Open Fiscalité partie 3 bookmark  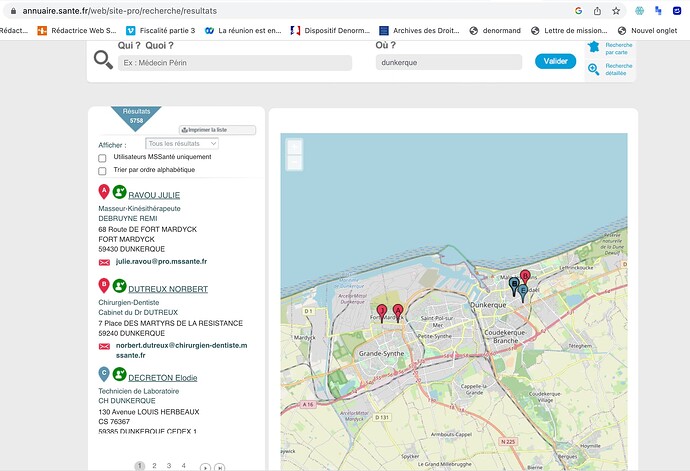(161, 30)
